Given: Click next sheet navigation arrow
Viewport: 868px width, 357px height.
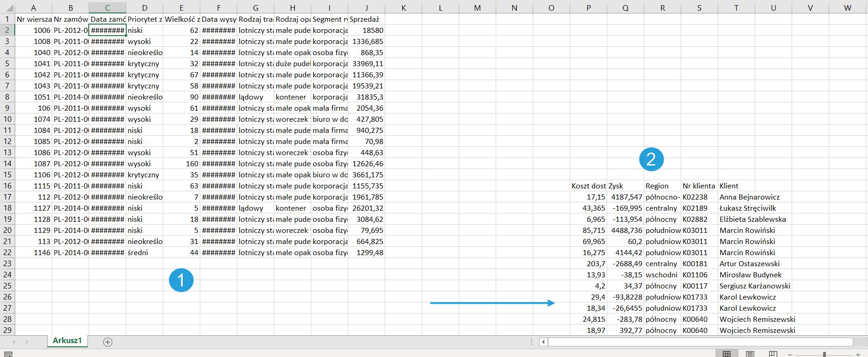Looking at the screenshot, I should pos(27,342).
